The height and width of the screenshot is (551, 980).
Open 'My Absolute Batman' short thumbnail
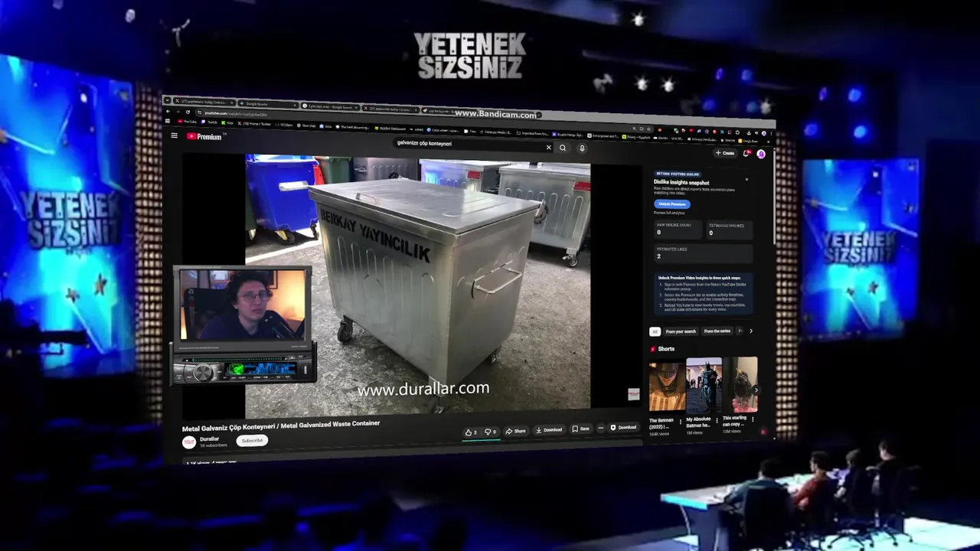click(704, 385)
